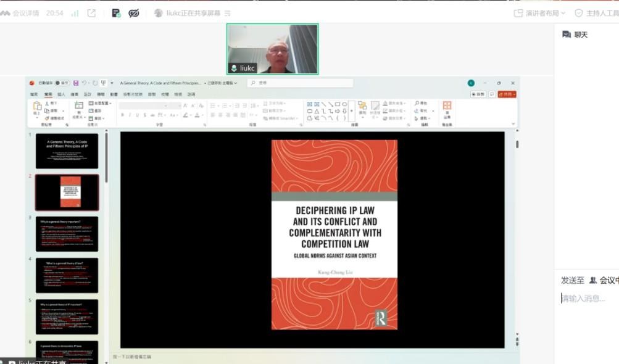Open the font size combo box

point(175,105)
